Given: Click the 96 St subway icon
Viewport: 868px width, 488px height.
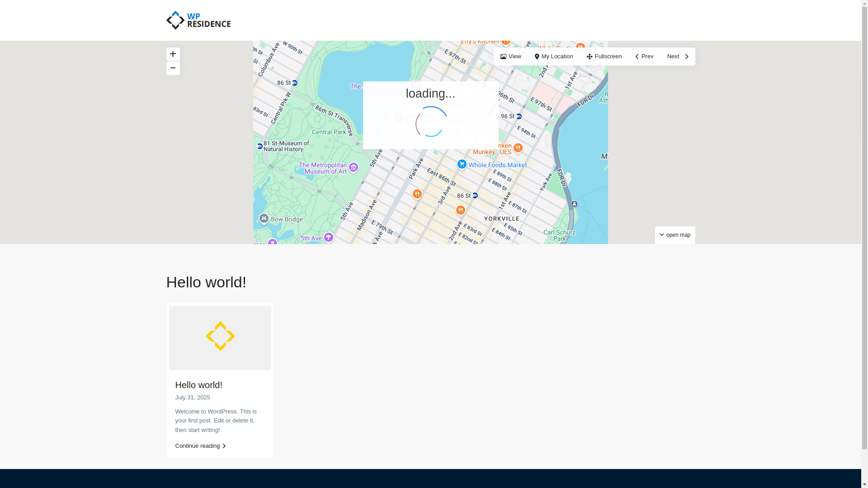Looking at the screenshot, I should [519, 117].
